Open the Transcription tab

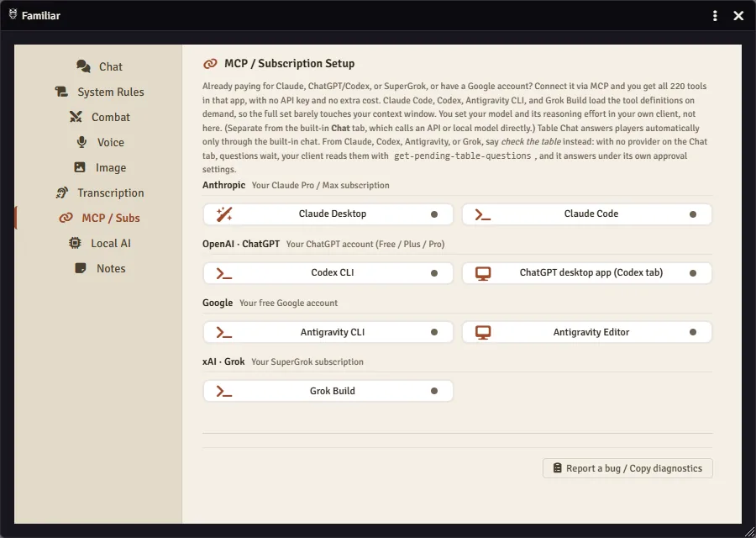[99, 193]
